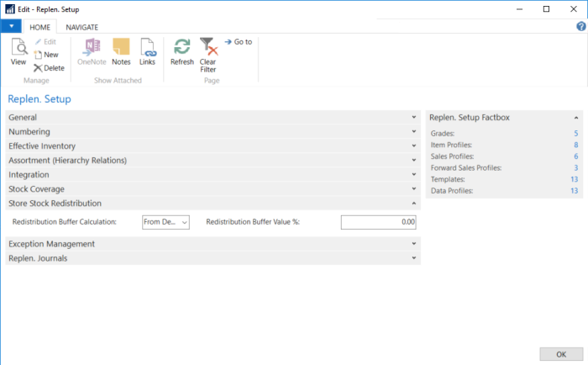Screen dimensions: 588x365
Task: Open the Item Profiles count link
Action: click(x=575, y=145)
